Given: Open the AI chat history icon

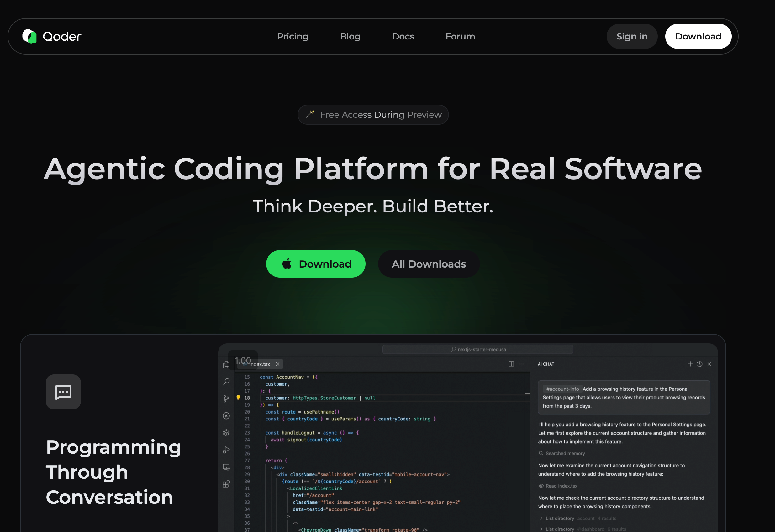Looking at the screenshot, I should [700, 364].
